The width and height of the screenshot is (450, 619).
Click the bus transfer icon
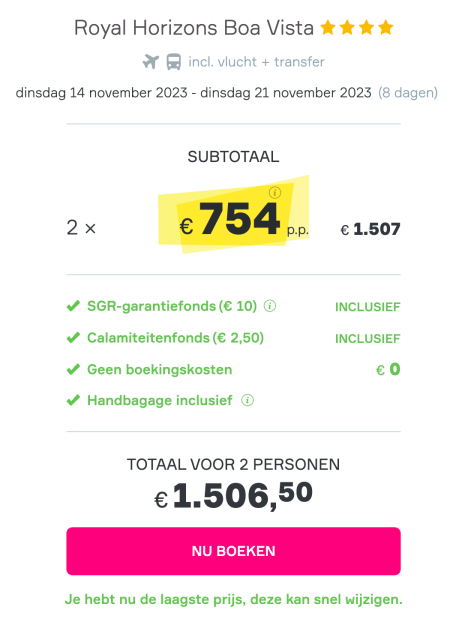click(174, 62)
